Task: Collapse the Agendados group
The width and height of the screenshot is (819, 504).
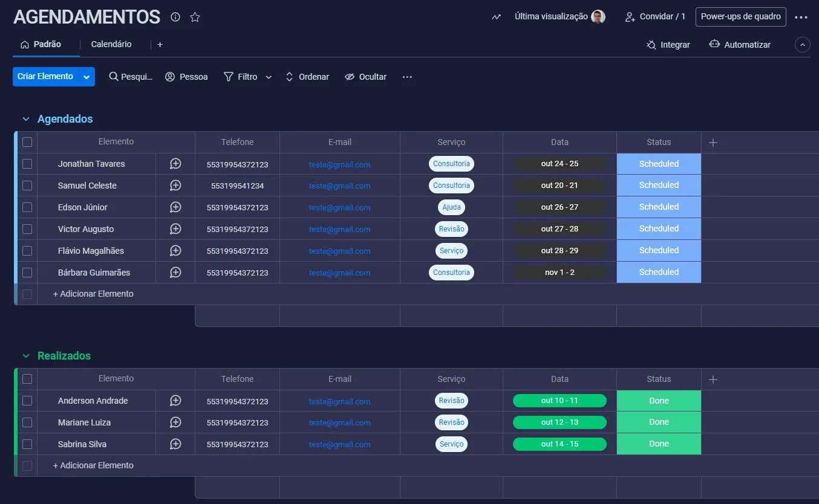Action: click(x=26, y=119)
